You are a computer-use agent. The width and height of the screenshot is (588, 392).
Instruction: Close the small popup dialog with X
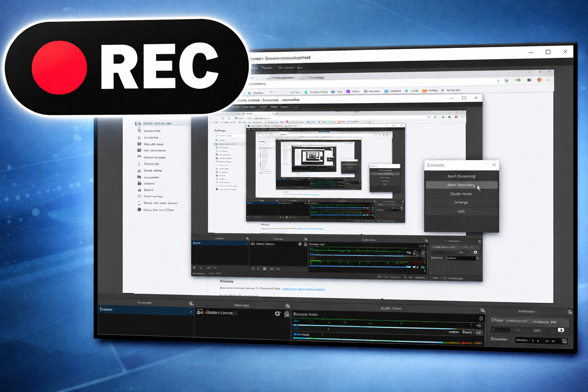pos(494,165)
